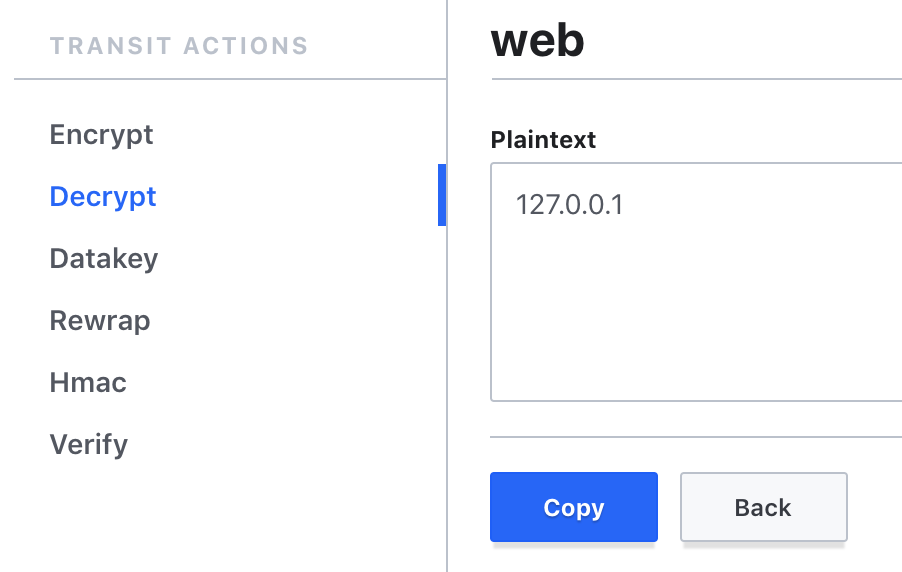Click the Back button
This screenshot has width=902, height=572.
click(x=763, y=507)
